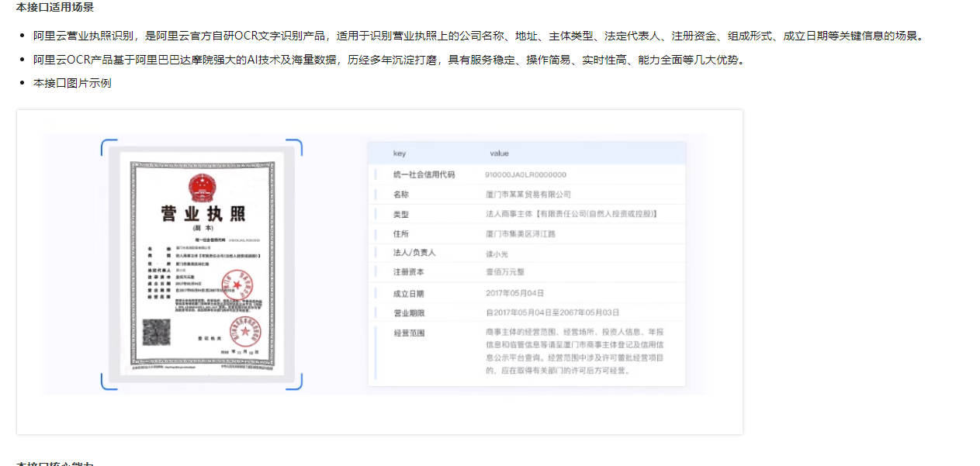The height and width of the screenshot is (466, 980).
Task: Select the company name 厦门市某某贸易有限公司
Action: click(528, 195)
